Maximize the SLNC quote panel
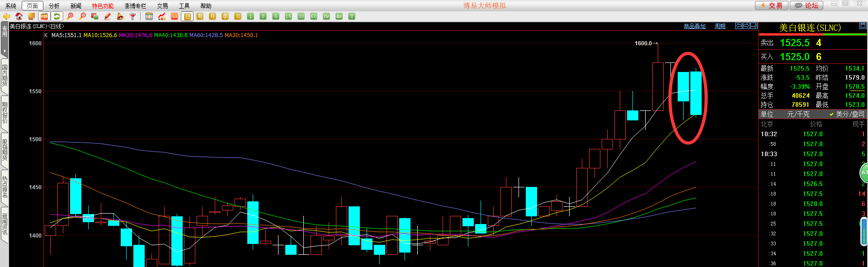The width and height of the screenshot is (868, 267). (x=863, y=26)
